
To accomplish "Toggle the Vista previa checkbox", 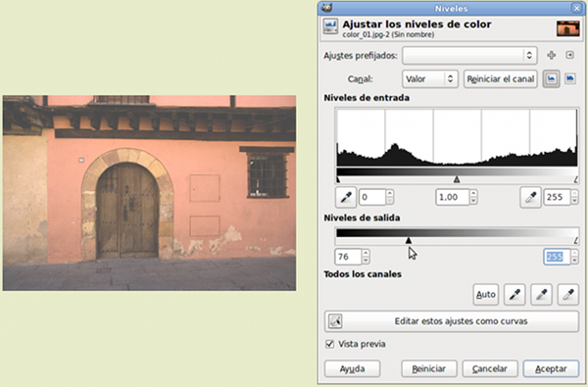I will (x=329, y=344).
